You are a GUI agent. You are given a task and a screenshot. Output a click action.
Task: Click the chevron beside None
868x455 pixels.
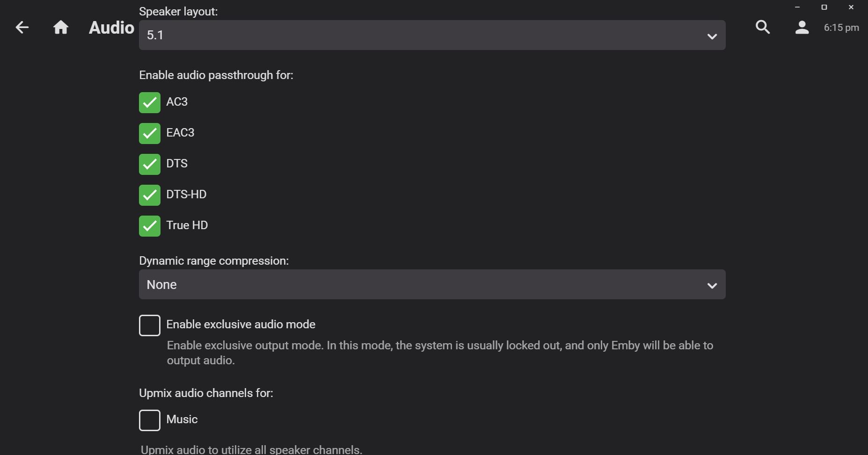click(712, 286)
